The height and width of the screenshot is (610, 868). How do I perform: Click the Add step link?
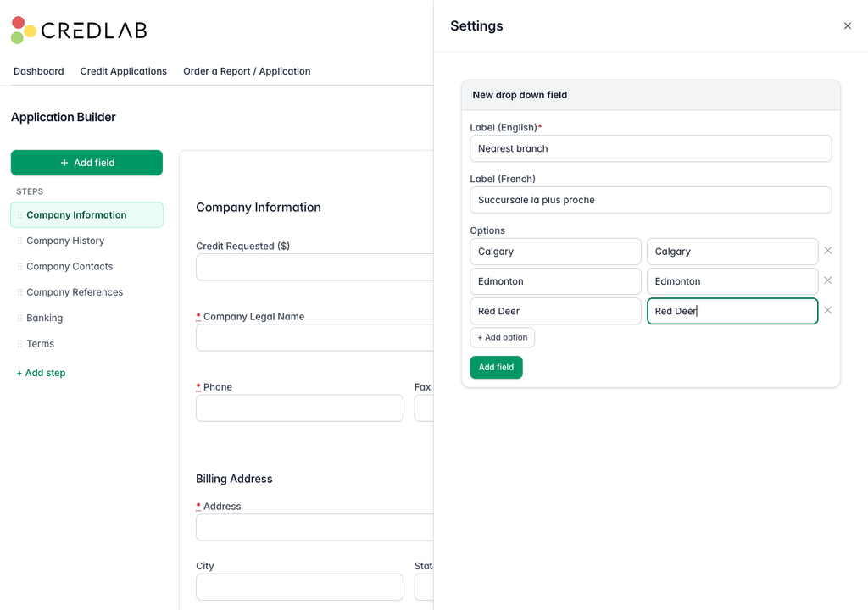pos(41,373)
